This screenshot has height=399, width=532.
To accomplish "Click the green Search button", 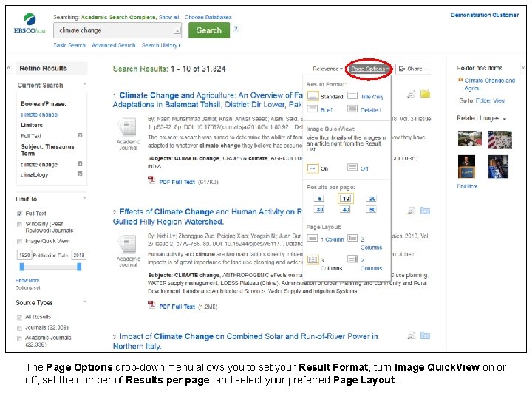I will [x=209, y=30].
